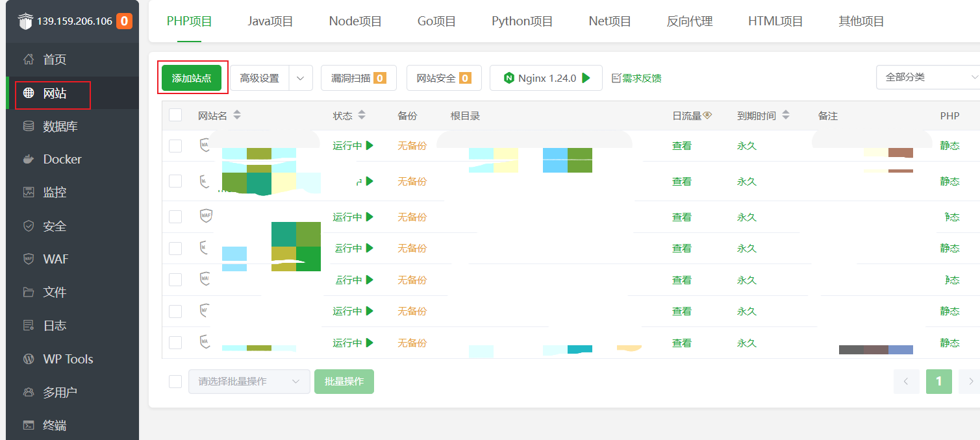This screenshot has height=440, width=980.
Task: Select page 1 in the pagination
Action: (x=939, y=382)
